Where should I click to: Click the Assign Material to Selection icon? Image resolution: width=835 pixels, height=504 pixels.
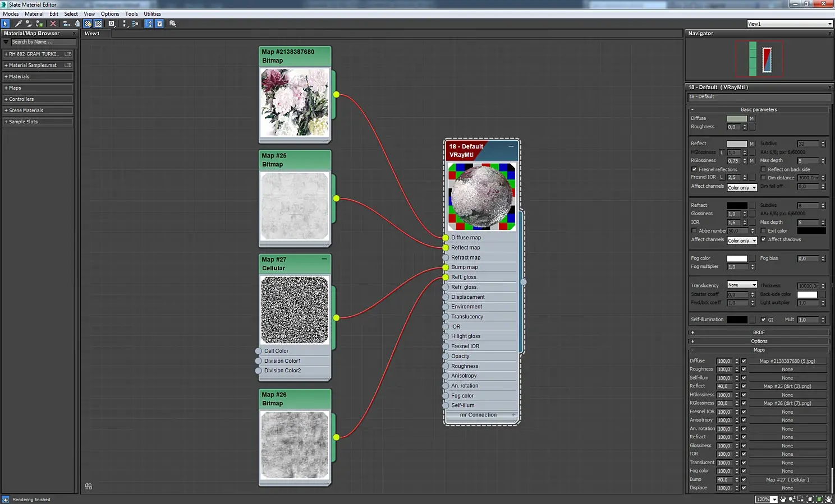[x=39, y=24]
